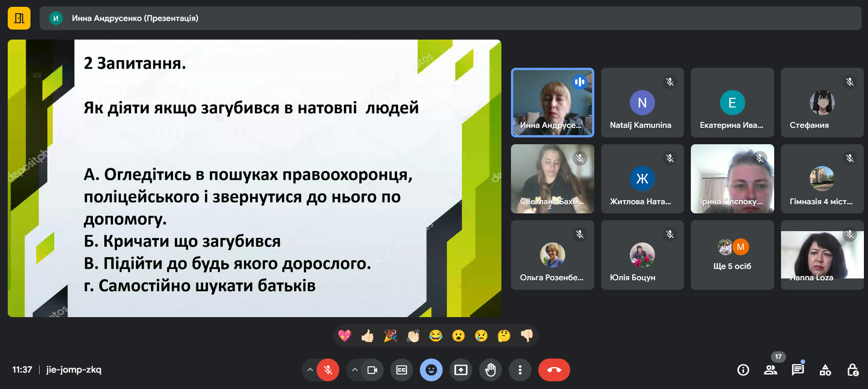This screenshot has width=868, height=389.
Task: Send the clapping hands reaction
Action: pos(413,336)
